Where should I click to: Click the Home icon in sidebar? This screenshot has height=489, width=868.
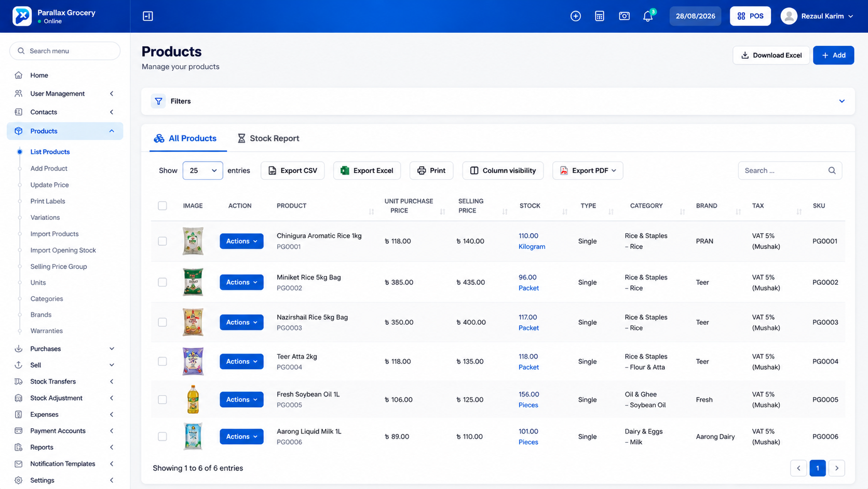[19, 75]
